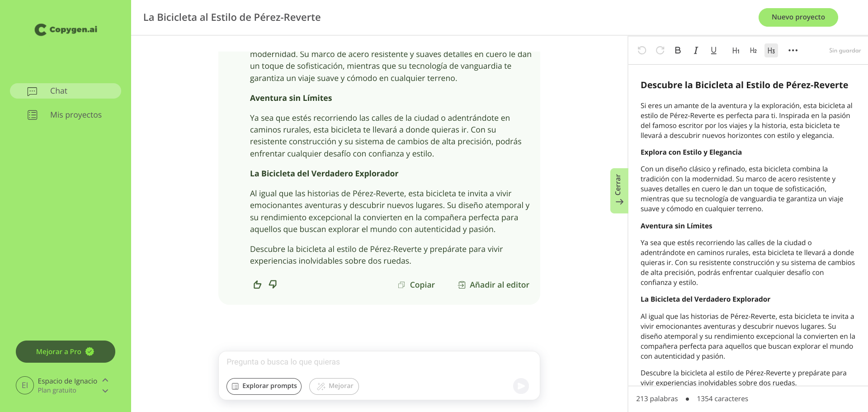Redo the last editor change
This screenshot has width=868, height=412.
click(660, 50)
